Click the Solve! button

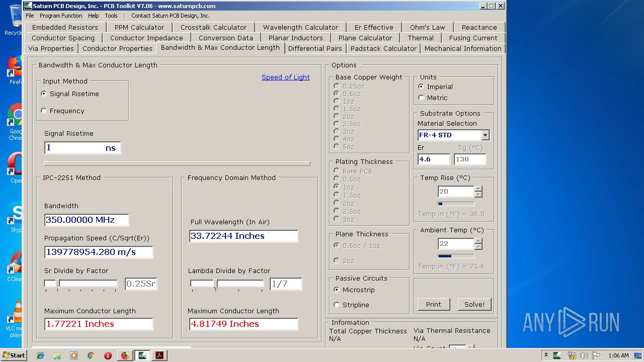474,304
